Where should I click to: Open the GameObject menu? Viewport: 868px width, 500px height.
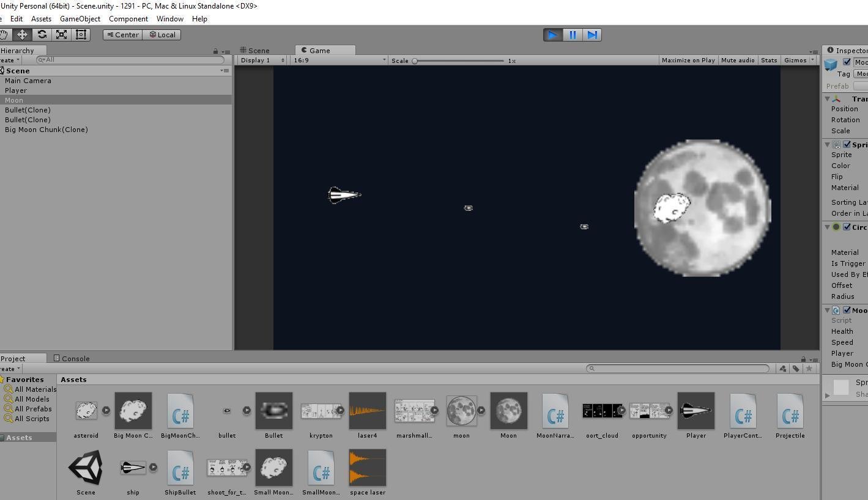click(x=80, y=19)
